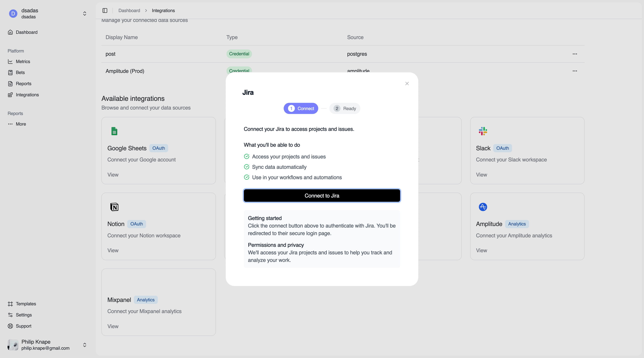The width and height of the screenshot is (644, 358).
Task: Open the More menu under Reports
Action: click(x=21, y=124)
